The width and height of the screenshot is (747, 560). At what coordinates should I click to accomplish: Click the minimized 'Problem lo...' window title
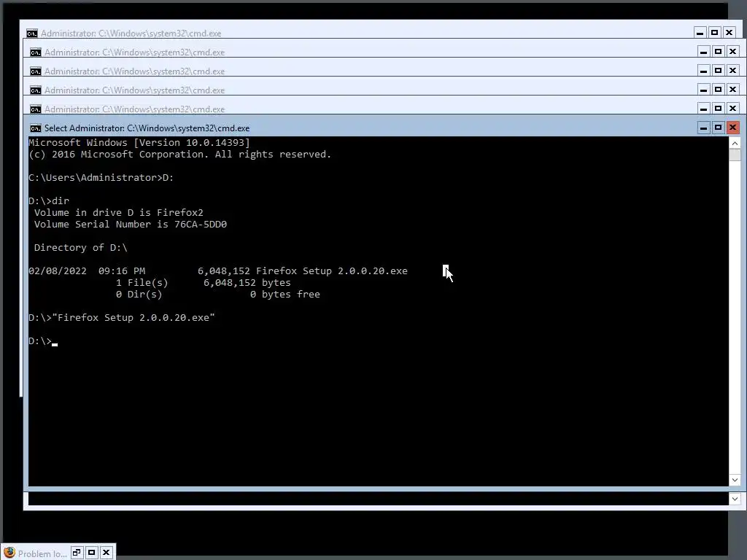tap(42, 554)
